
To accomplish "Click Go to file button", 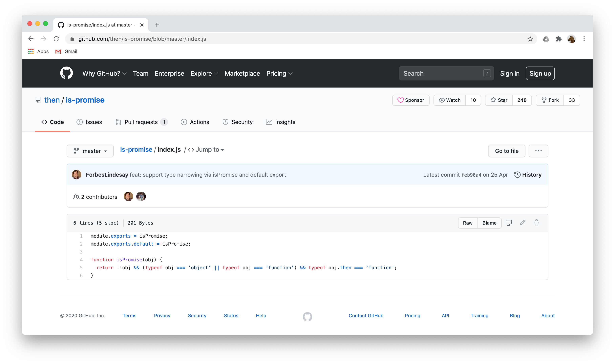I will 507,151.
